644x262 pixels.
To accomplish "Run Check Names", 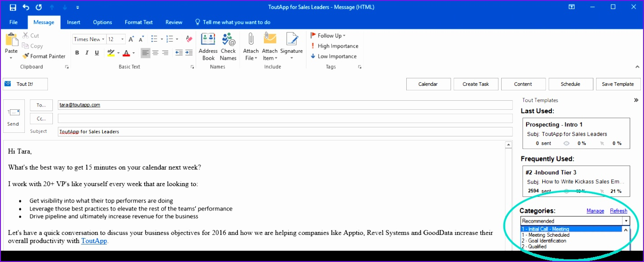I will [x=228, y=47].
